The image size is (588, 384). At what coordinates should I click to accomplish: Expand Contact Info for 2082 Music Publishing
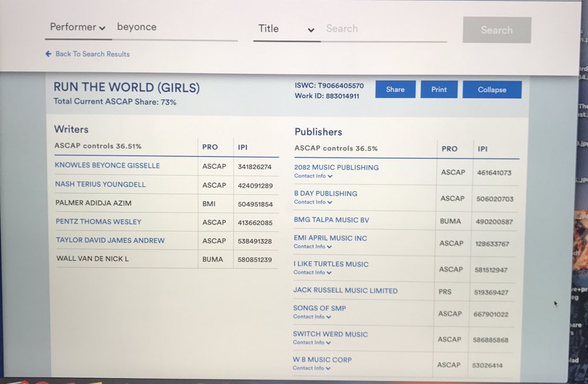(313, 176)
